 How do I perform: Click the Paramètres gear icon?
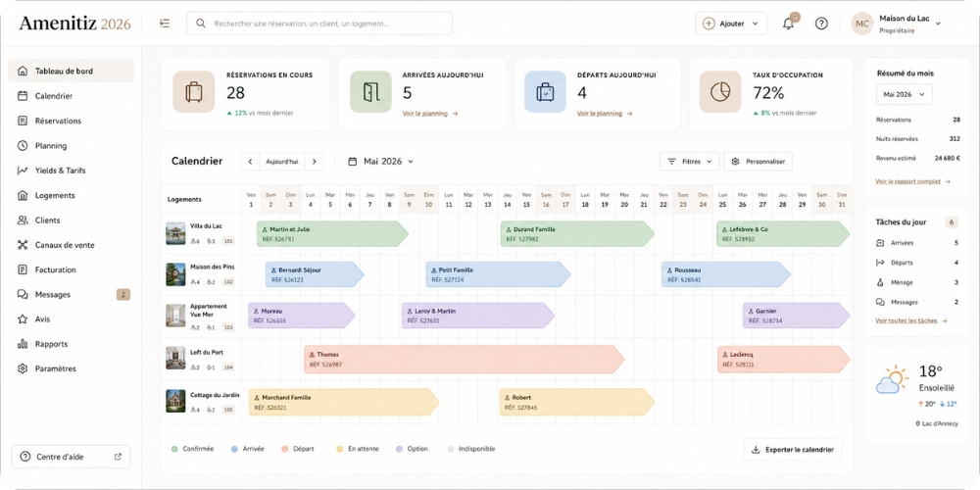pos(23,368)
